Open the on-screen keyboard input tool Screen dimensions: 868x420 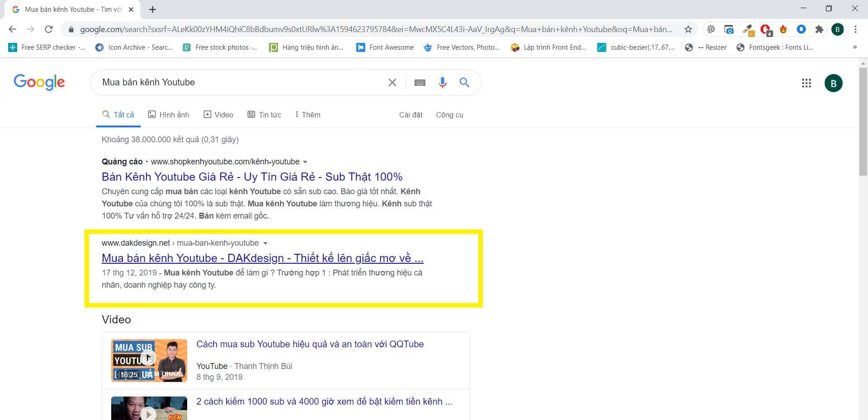click(420, 83)
